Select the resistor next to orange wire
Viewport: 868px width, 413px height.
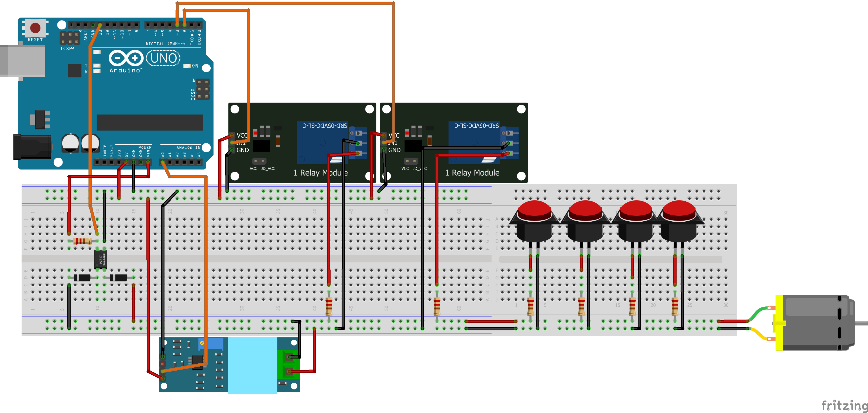click(x=83, y=241)
